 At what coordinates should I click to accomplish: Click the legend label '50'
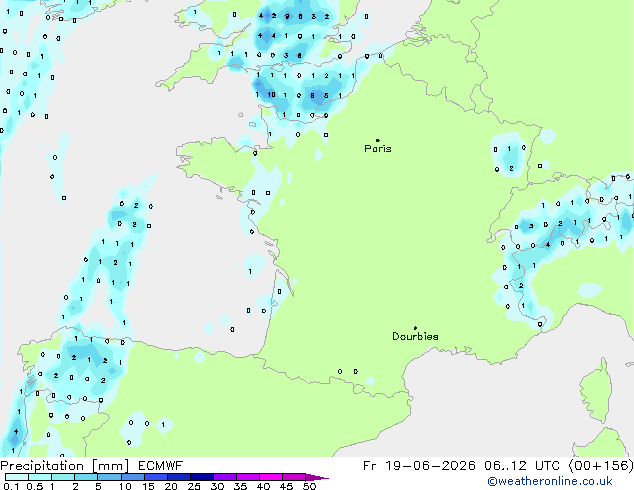pos(310,486)
